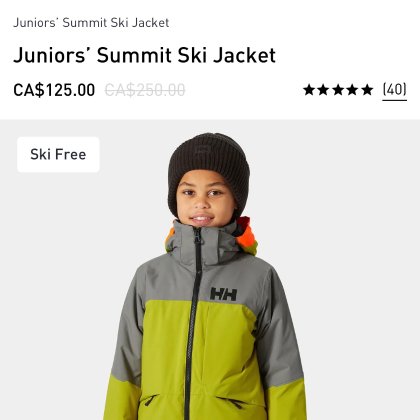Click the CA$125.00 sale price
Viewport: 420px width, 420px height.
pos(54,90)
